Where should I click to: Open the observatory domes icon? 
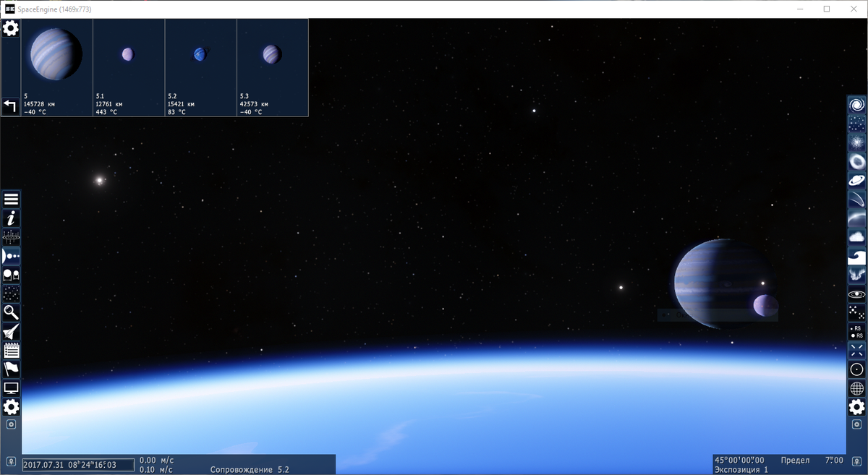pos(11,275)
